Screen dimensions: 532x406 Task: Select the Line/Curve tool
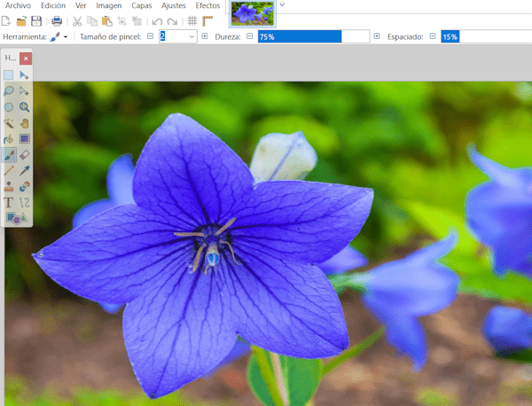24,202
